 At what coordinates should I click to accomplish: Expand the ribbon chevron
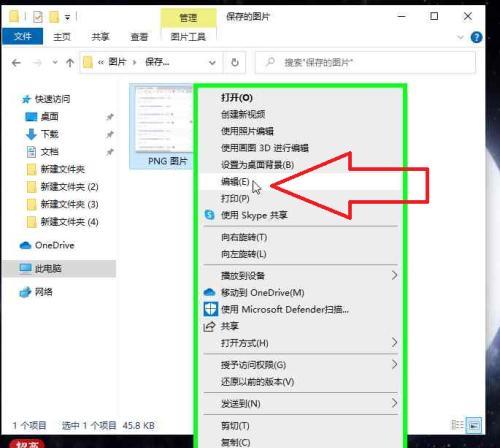pyautogui.click(x=460, y=37)
